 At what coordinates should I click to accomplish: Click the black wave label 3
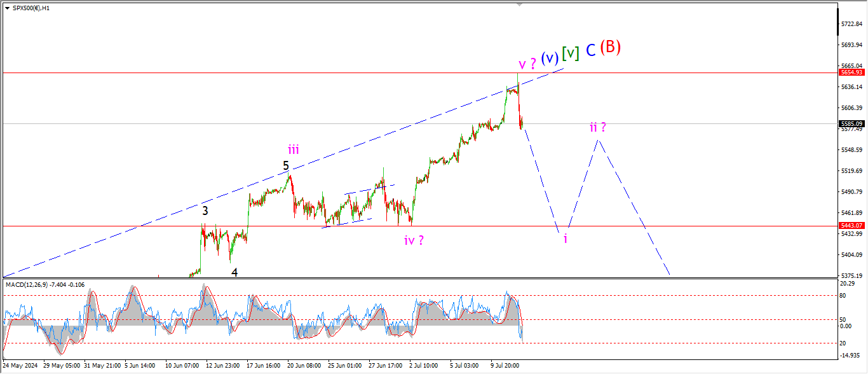[x=205, y=211]
